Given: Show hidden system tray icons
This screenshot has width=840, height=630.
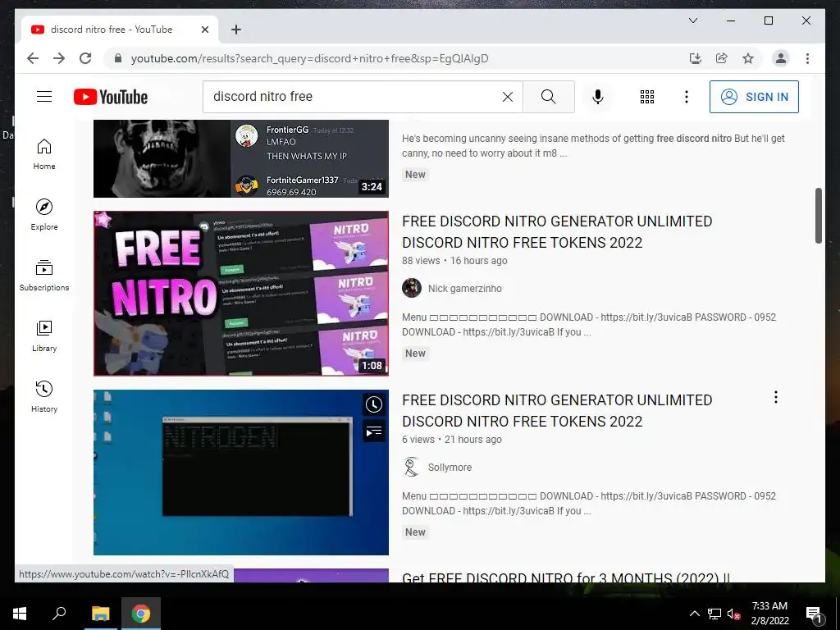Looking at the screenshot, I should coord(694,614).
